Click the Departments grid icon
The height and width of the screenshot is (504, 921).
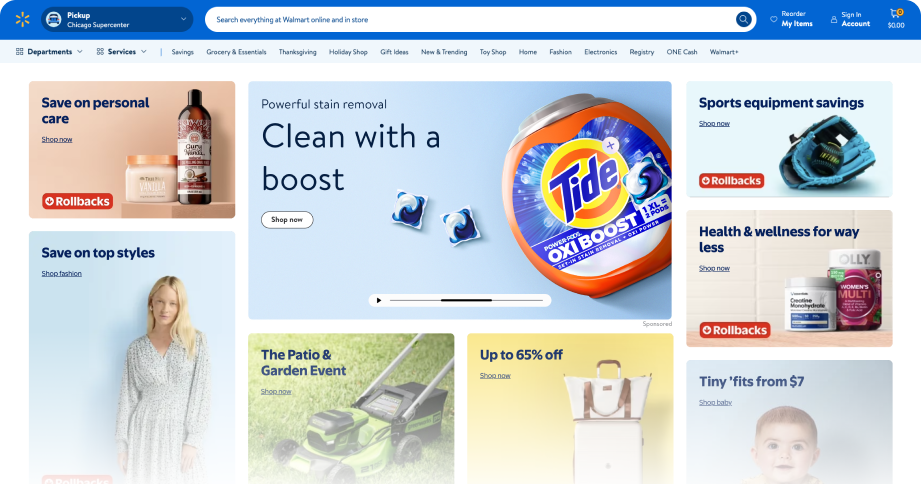19,52
